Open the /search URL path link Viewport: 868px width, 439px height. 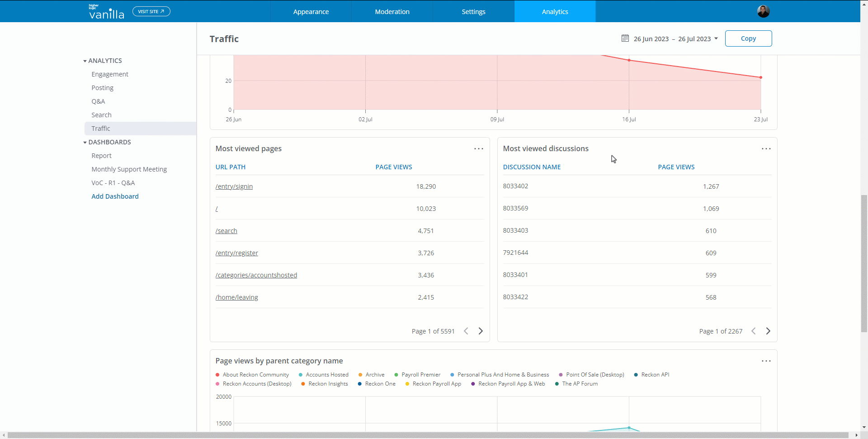coord(226,231)
